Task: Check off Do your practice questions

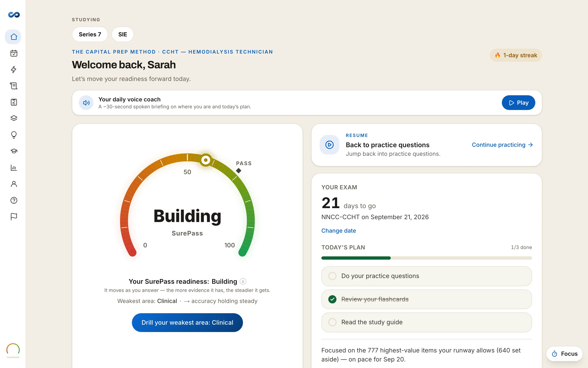Action: [x=332, y=276]
